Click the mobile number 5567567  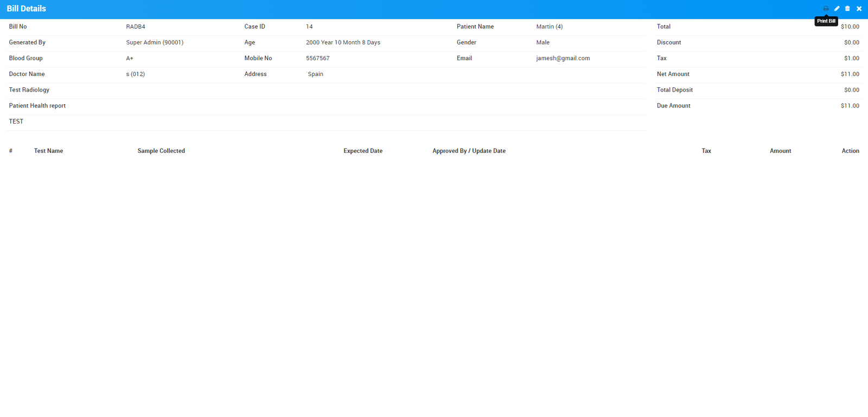317,58
